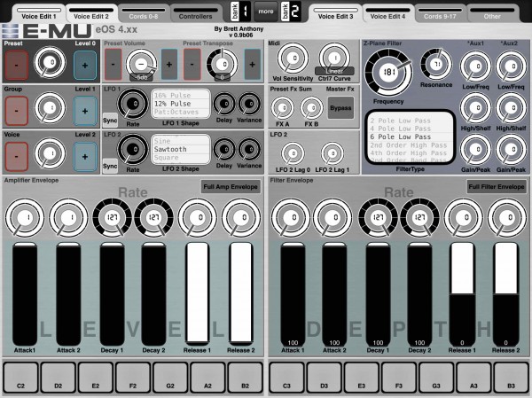Image resolution: width=532 pixels, height=398 pixels.
Task: Click the Amplifier Release 1 level slider
Action: [198, 293]
